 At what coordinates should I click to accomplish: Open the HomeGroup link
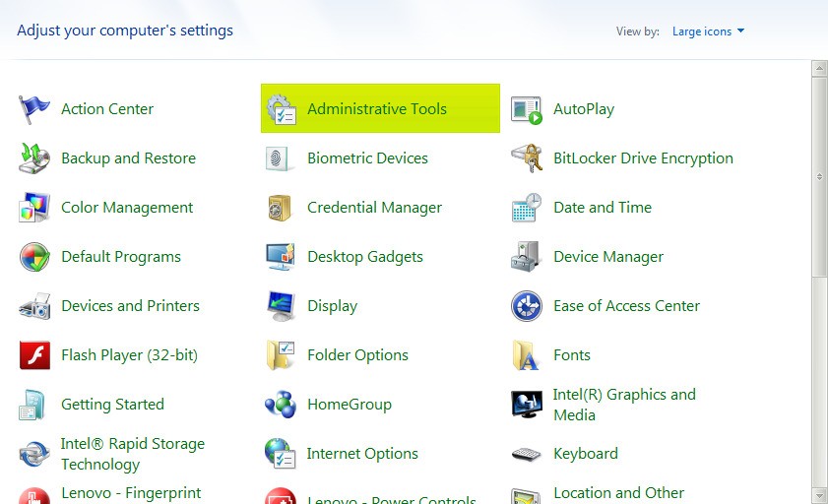pyautogui.click(x=349, y=405)
